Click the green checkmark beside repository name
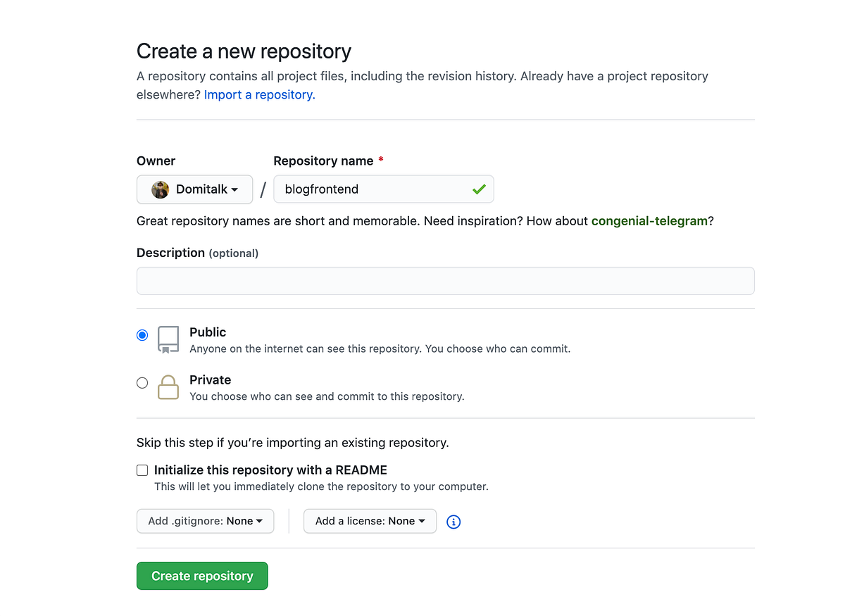Viewport: 845px width, 616px height. pyautogui.click(x=479, y=189)
